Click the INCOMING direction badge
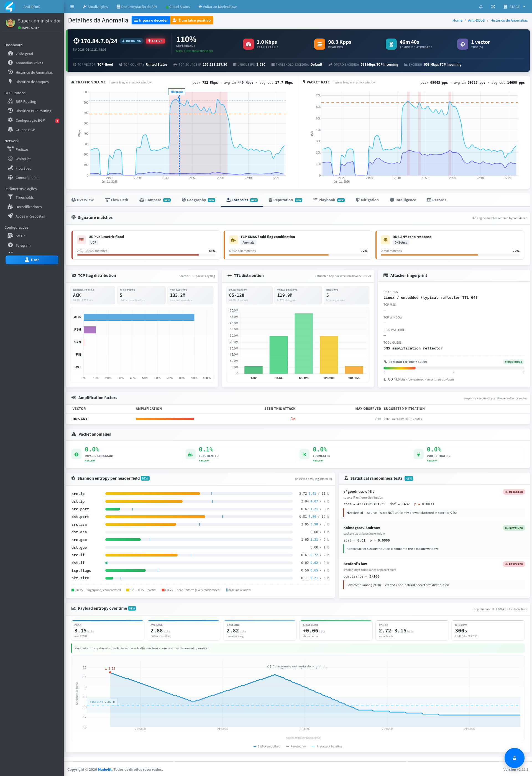 tap(131, 41)
